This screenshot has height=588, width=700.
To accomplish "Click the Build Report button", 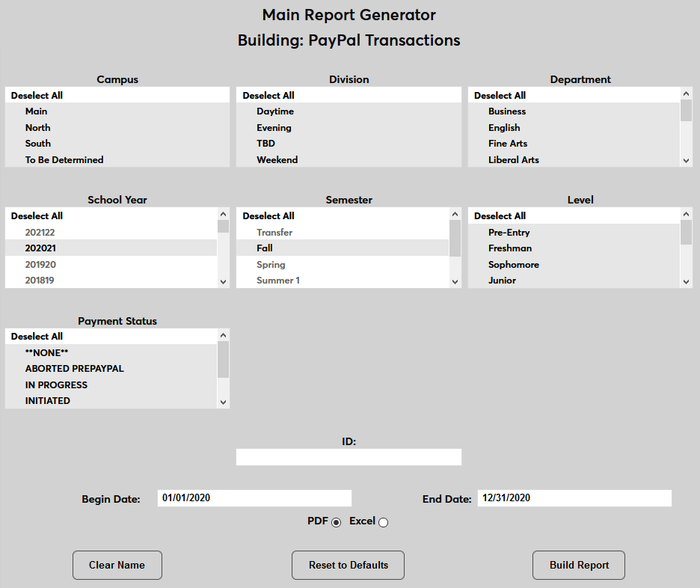I will click(x=579, y=565).
